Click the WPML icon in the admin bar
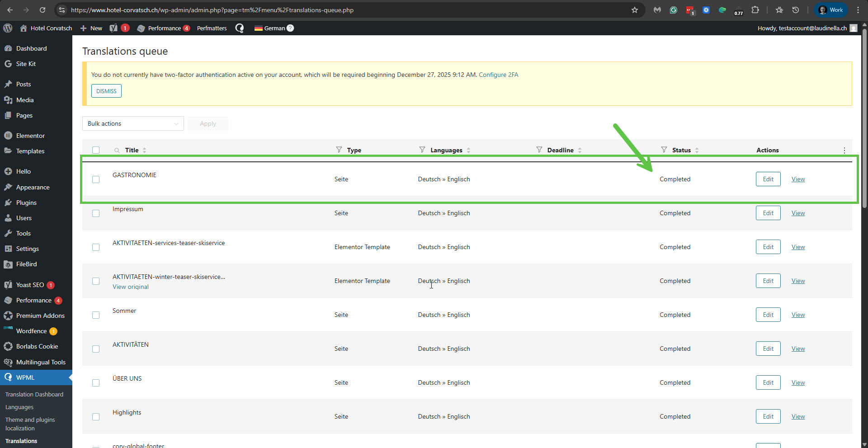 [x=240, y=28]
